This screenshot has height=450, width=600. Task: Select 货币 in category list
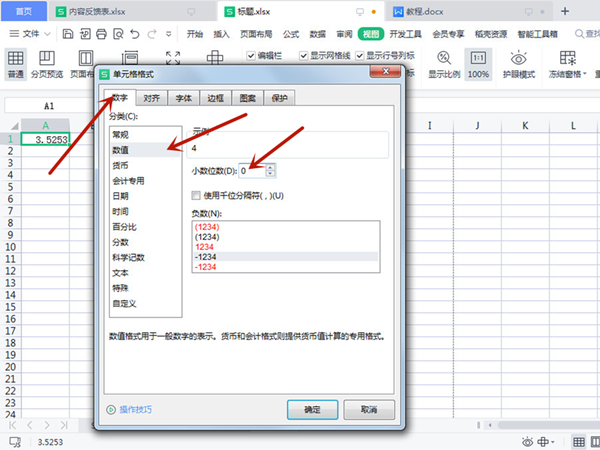pos(120,165)
